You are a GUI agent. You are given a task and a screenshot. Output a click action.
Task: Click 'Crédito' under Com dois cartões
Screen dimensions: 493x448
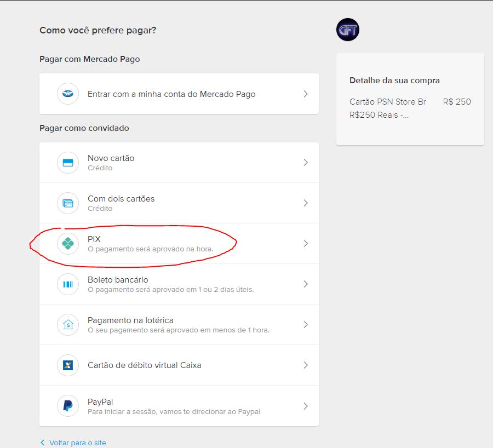100,209
